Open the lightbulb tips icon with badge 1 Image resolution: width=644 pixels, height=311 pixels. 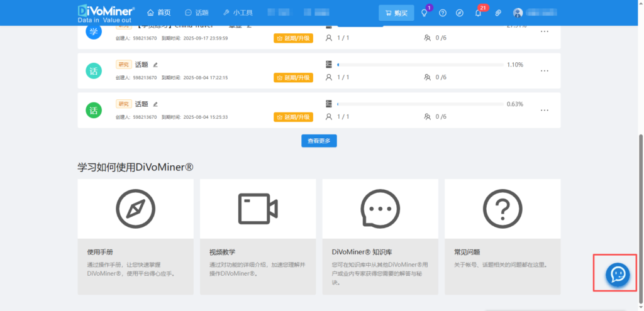(425, 13)
